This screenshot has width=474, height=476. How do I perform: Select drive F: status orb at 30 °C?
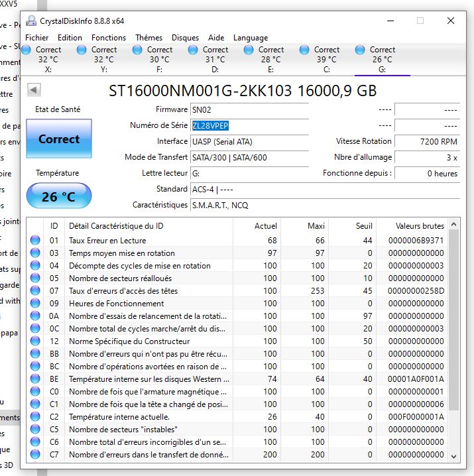(x=138, y=50)
